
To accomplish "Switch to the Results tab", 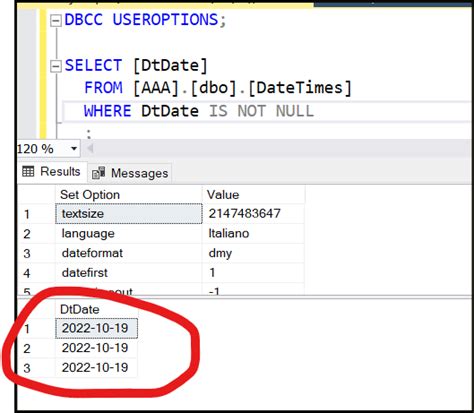I will (52, 172).
